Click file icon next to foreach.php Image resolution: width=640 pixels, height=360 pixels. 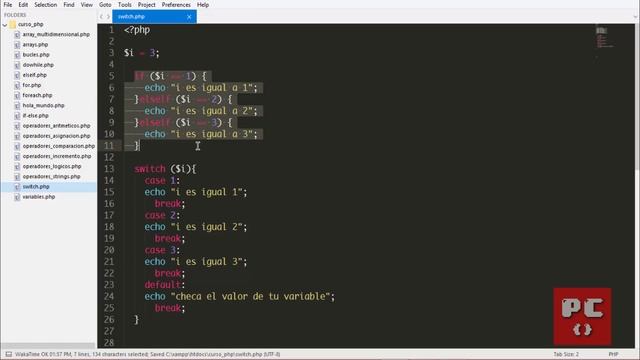[17, 96]
